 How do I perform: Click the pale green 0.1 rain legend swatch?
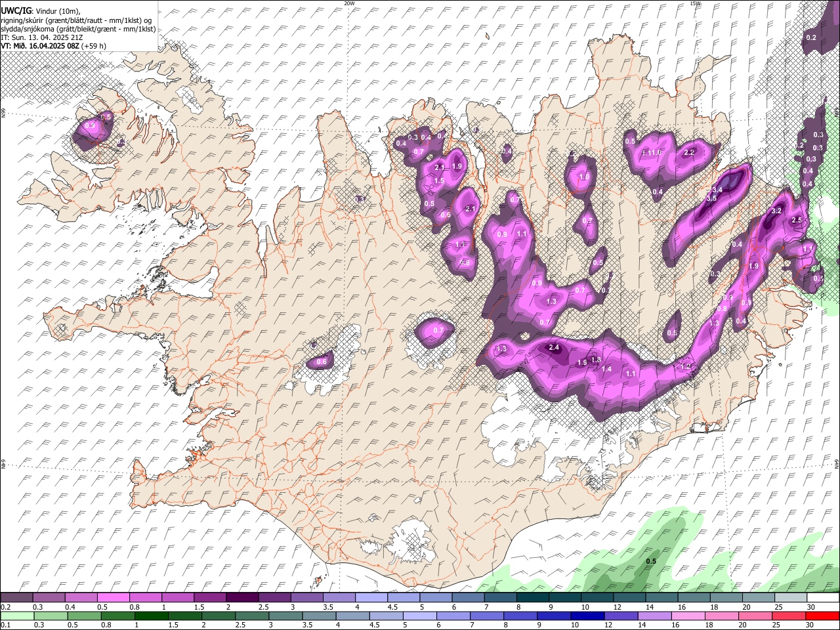(16, 616)
